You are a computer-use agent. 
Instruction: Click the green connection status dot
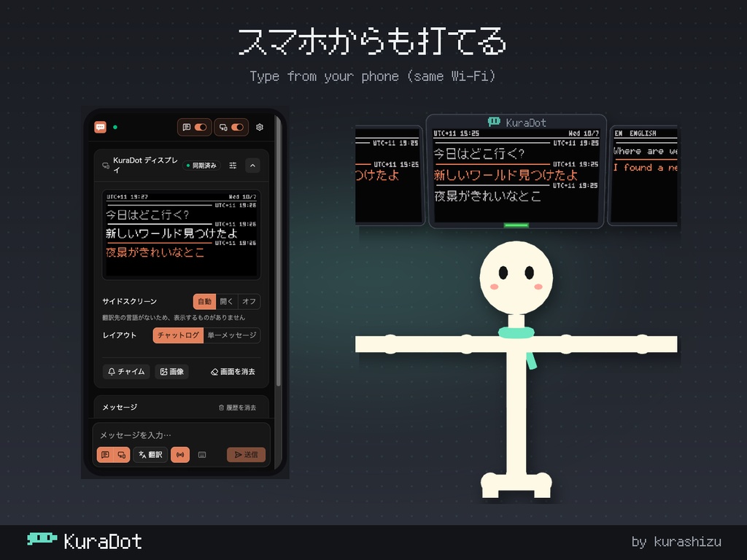[115, 127]
